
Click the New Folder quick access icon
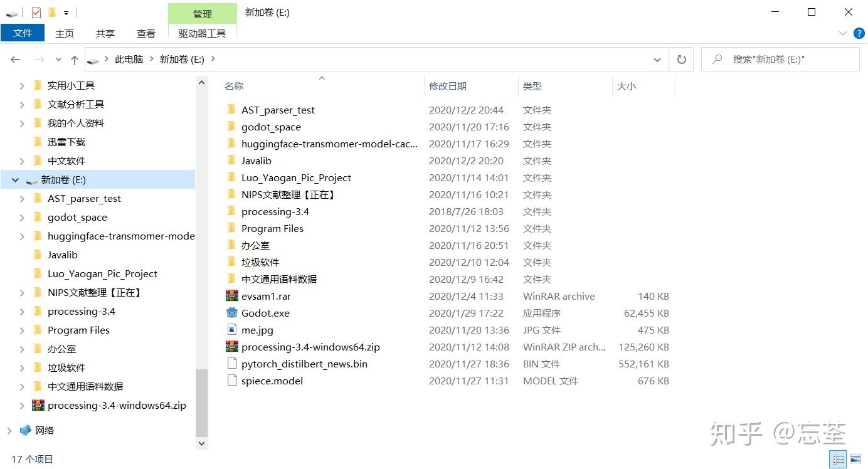(53, 12)
